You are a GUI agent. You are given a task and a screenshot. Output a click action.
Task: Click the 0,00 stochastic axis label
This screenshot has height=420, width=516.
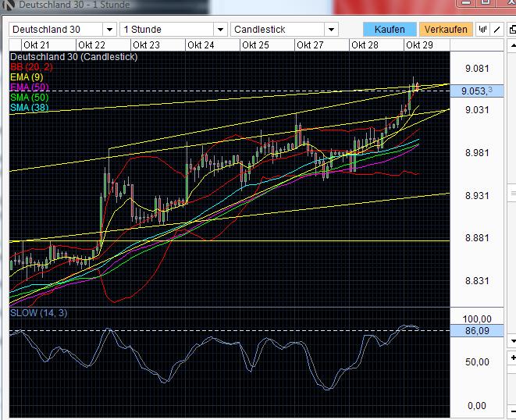pyautogui.click(x=477, y=405)
